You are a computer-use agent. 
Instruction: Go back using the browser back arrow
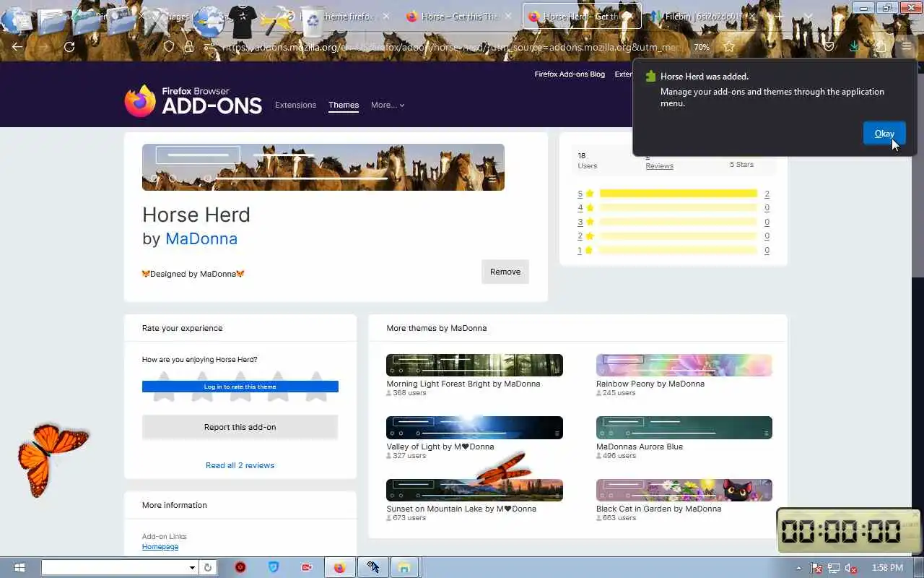[17, 47]
